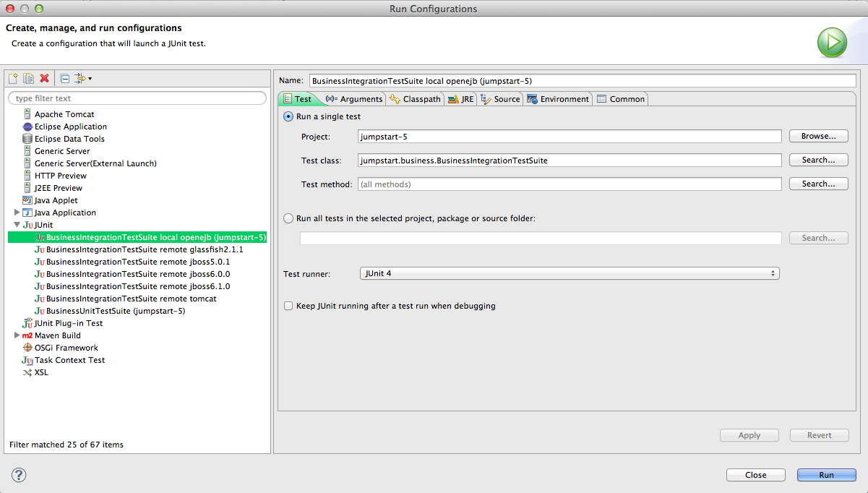Select OSGi Framework configuration type

click(x=66, y=348)
